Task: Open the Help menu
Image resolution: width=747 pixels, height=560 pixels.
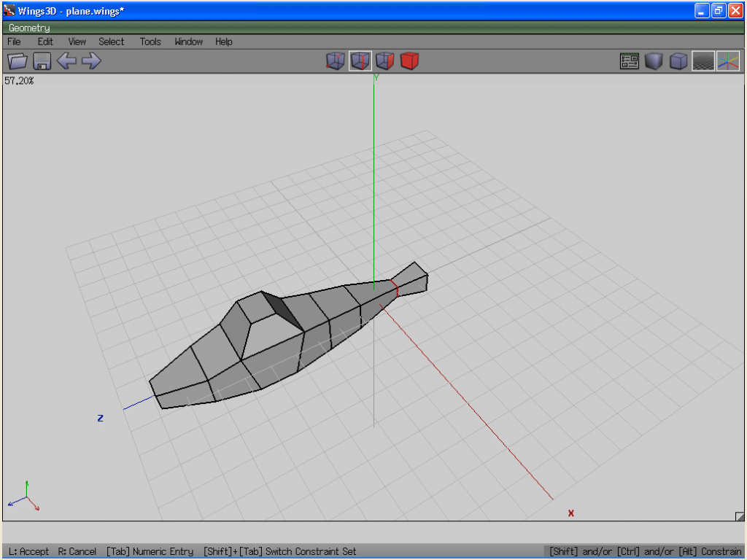Action: [x=223, y=42]
